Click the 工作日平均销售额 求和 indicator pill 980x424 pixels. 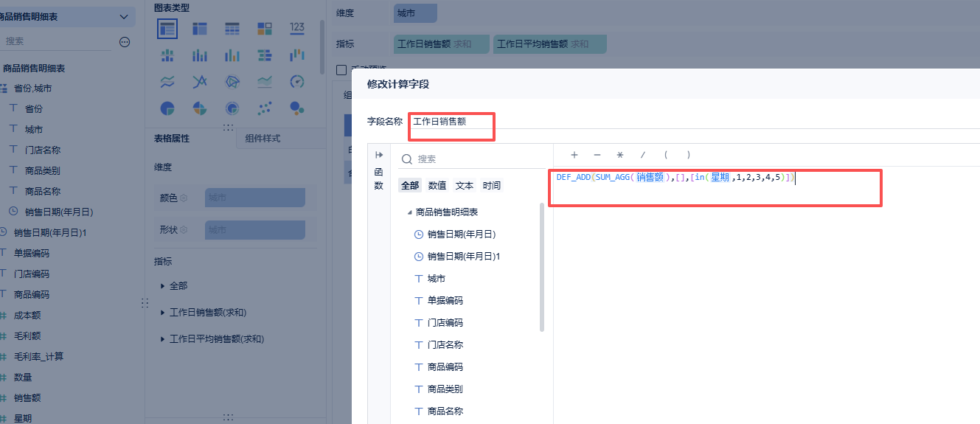coord(550,44)
